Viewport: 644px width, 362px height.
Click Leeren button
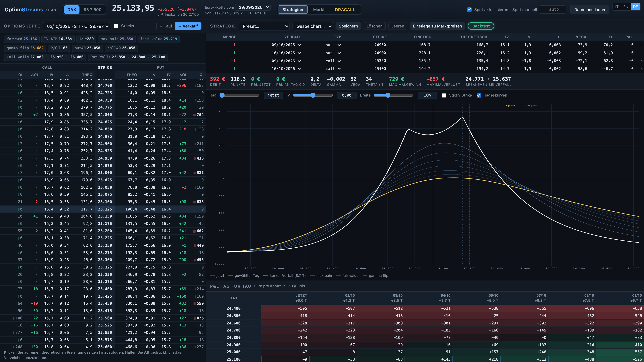(x=397, y=26)
